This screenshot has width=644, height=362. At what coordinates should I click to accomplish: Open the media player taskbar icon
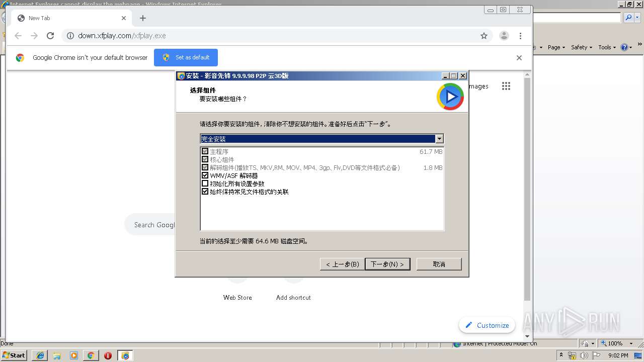coord(74,355)
